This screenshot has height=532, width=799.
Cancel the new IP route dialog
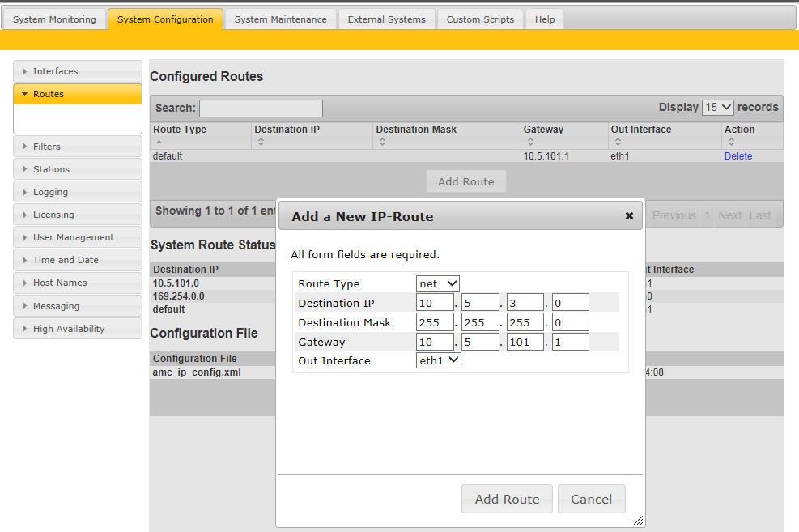(x=591, y=499)
